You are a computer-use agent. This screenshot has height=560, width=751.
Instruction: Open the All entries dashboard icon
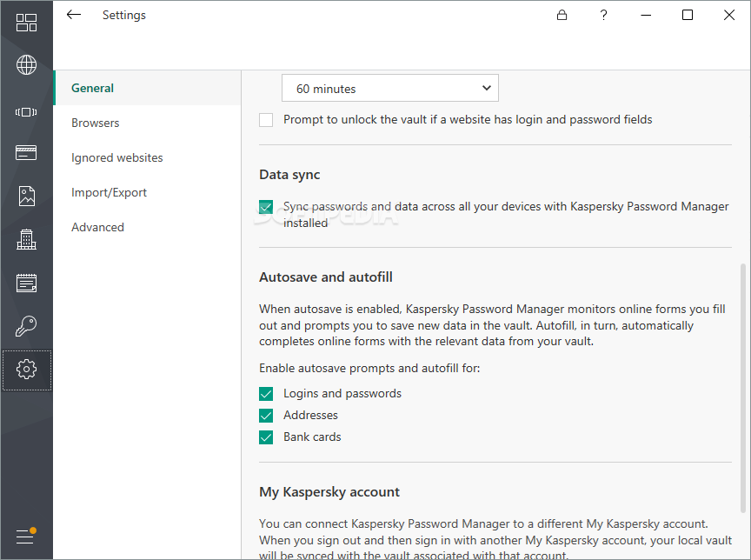[26, 23]
